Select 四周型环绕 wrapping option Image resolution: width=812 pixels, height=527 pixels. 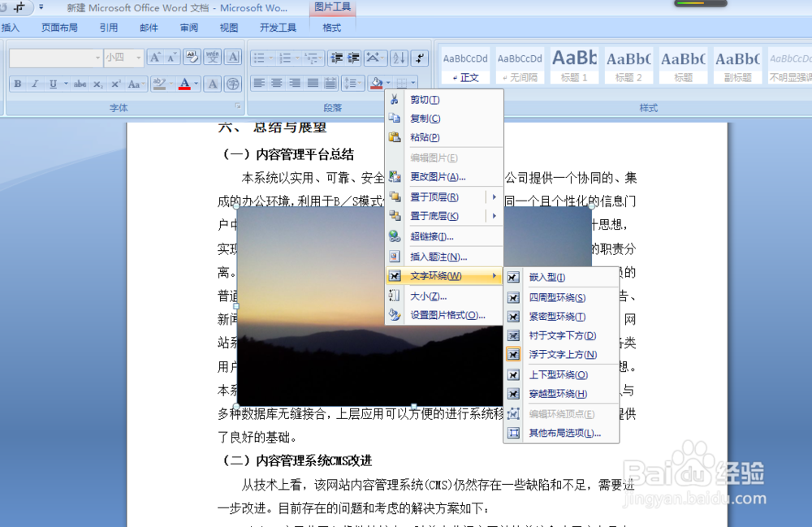[561, 297]
